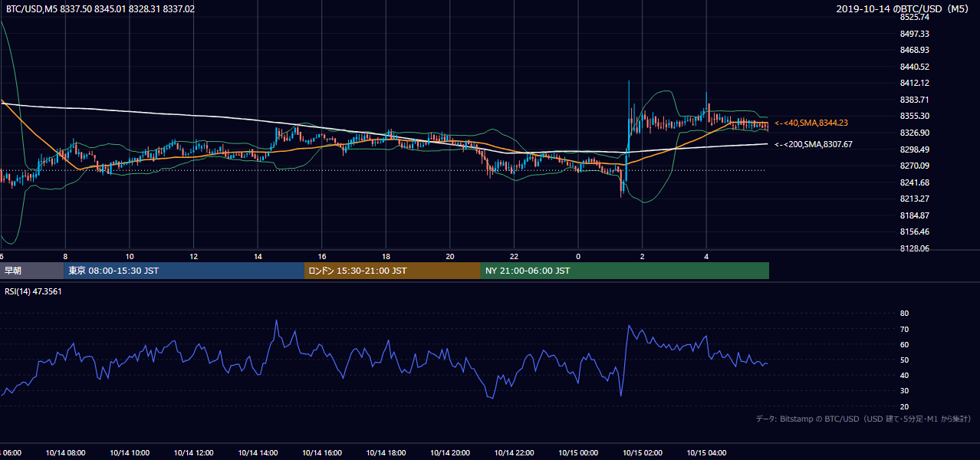Click price axis value 8440.52
Screen dimensions: 980x460
(x=915, y=67)
